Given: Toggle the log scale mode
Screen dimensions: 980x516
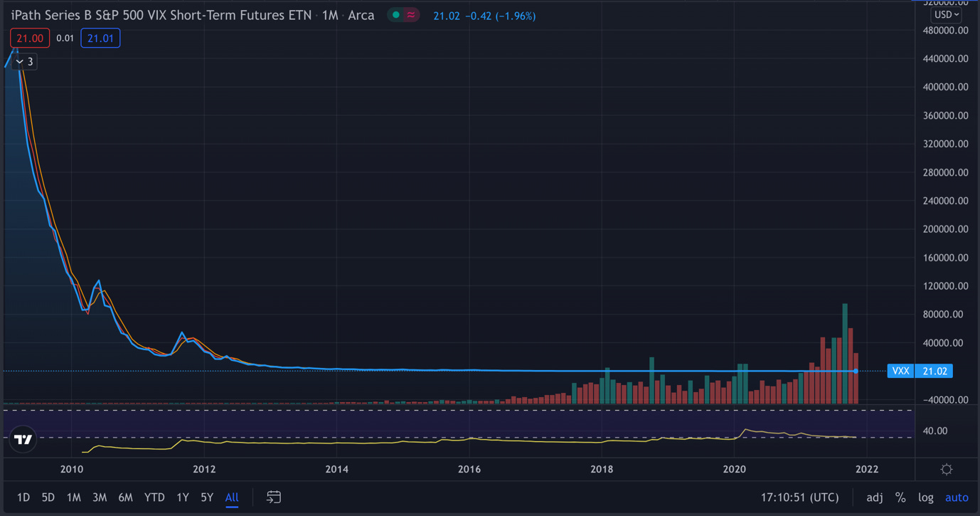Looking at the screenshot, I should pyautogui.click(x=926, y=497).
